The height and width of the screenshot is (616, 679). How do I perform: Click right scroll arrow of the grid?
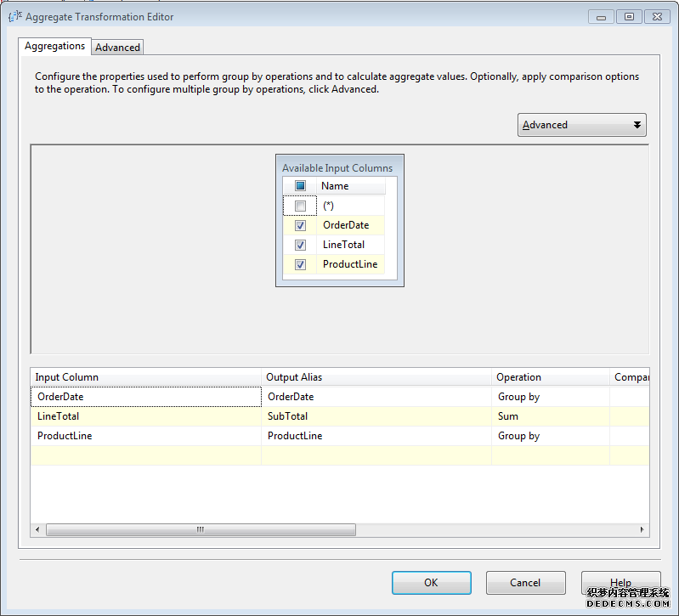(x=642, y=529)
